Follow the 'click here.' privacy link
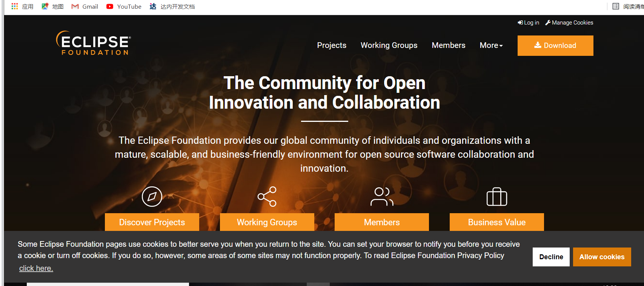The height and width of the screenshot is (286, 644). click(36, 268)
